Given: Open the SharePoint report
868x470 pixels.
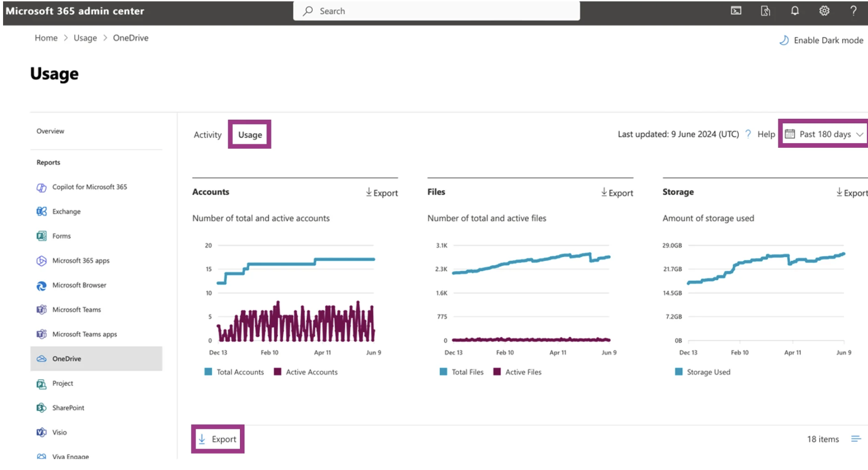Looking at the screenshot, I should (x=68, y=408).
